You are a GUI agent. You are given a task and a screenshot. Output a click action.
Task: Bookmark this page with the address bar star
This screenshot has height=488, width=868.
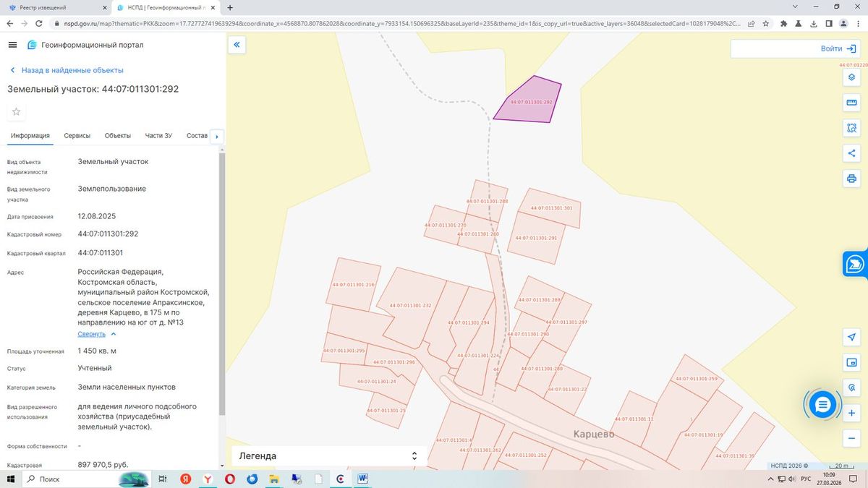(767, 23)
